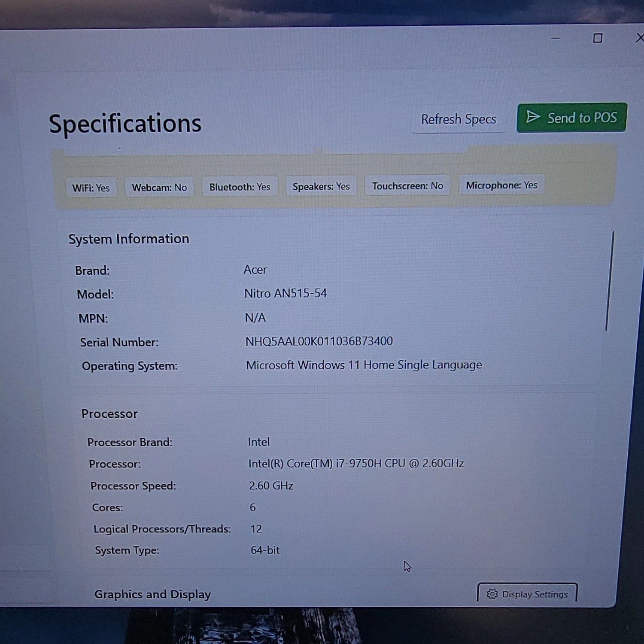Select the WiFi: Yes badge

(x=91, y=188)
